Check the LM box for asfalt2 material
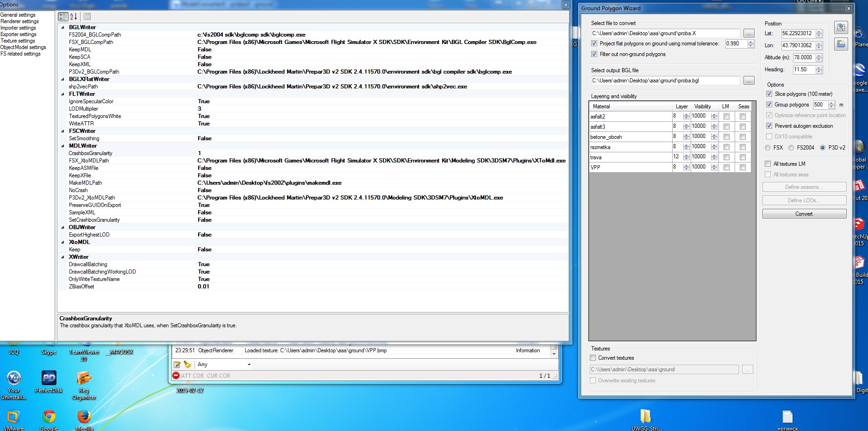 coord(726,116)
